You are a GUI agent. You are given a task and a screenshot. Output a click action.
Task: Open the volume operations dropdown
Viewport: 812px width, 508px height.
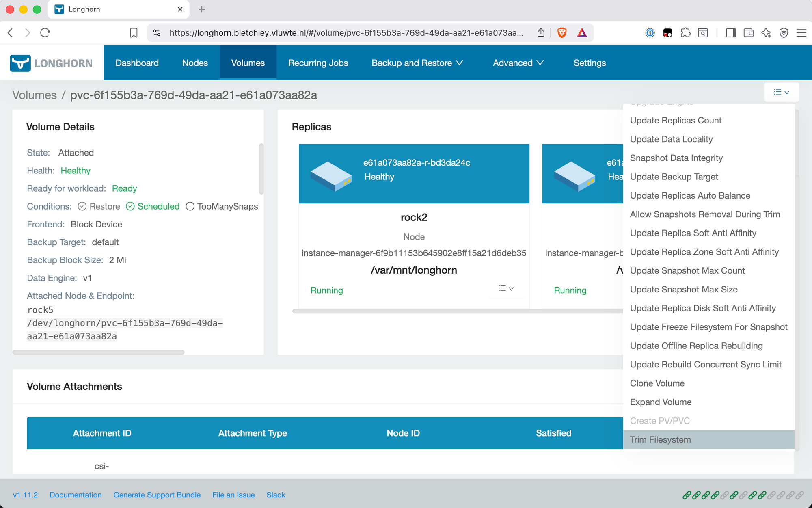782,92
